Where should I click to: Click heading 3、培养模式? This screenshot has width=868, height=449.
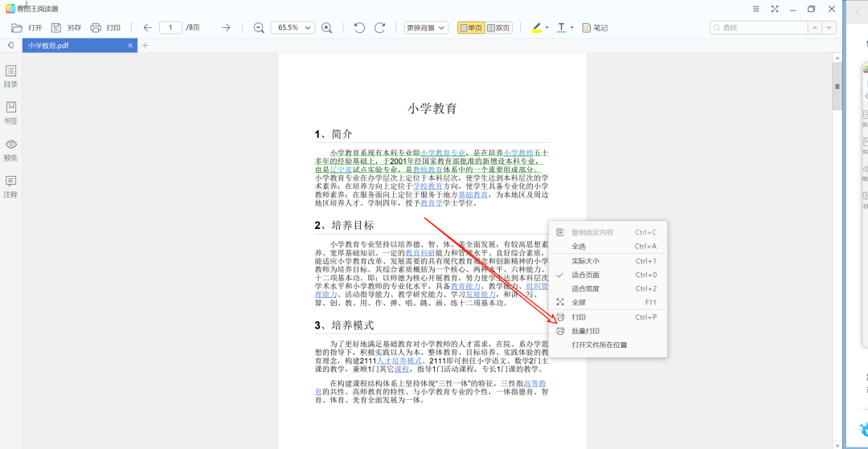pos(344,325)
